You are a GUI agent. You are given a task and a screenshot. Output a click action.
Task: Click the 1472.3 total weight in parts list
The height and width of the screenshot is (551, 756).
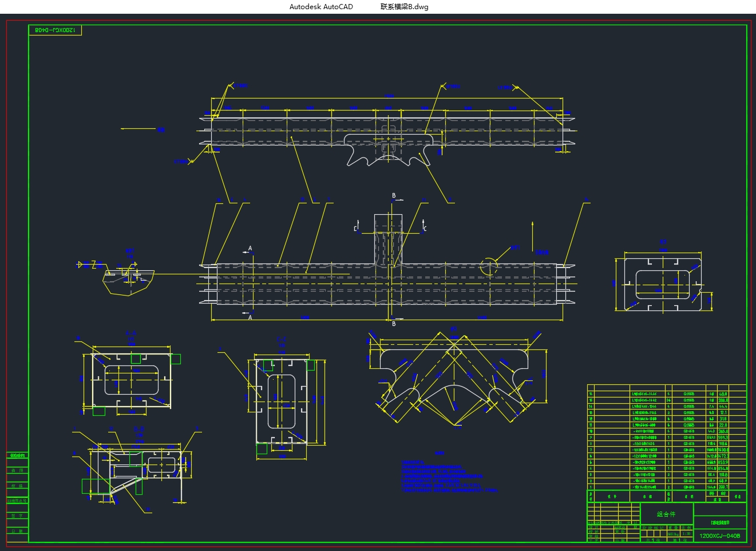point(723,456)
